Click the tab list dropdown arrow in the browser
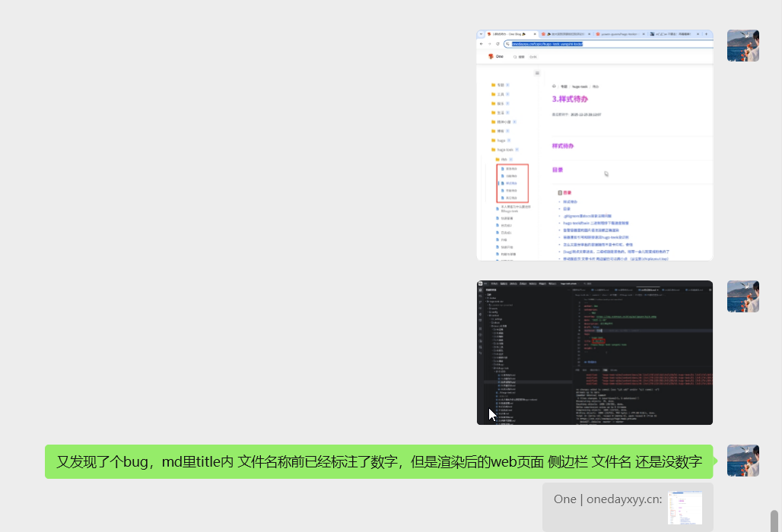 [x=482, y=34]
